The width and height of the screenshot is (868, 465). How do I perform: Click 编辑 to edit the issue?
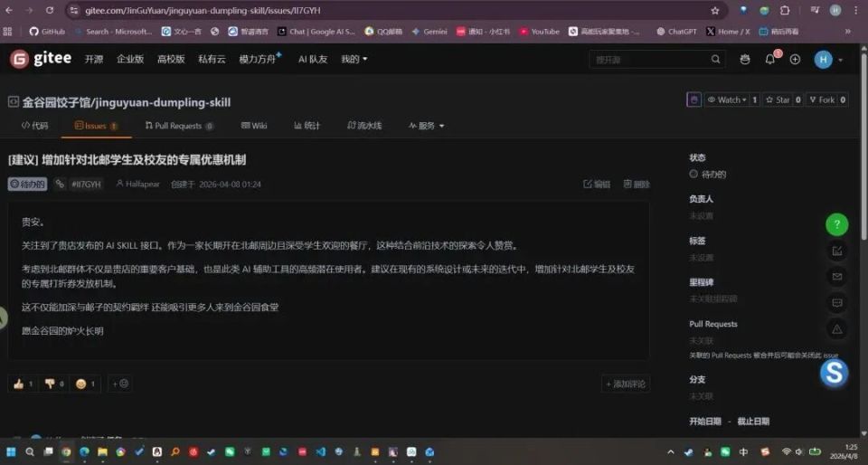(597, 184)
